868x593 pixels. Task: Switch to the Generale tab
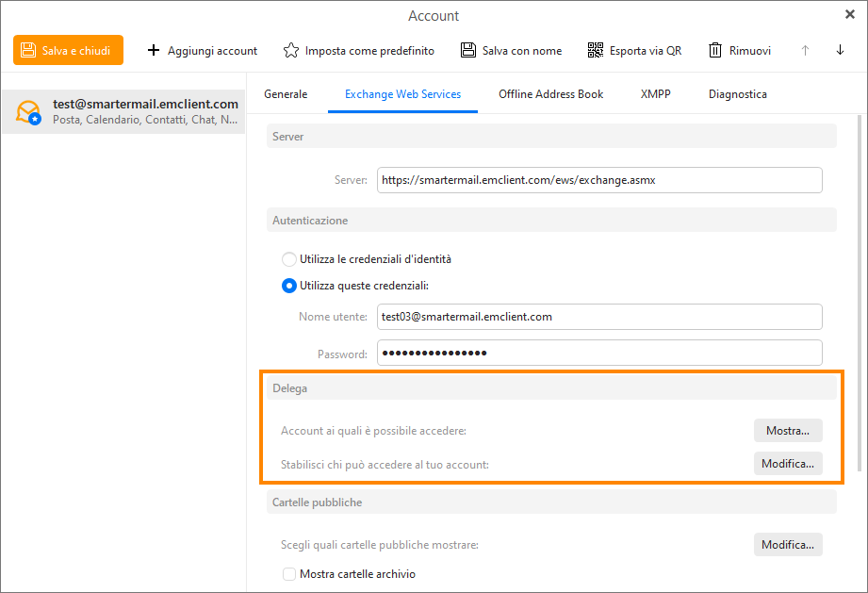286,94
